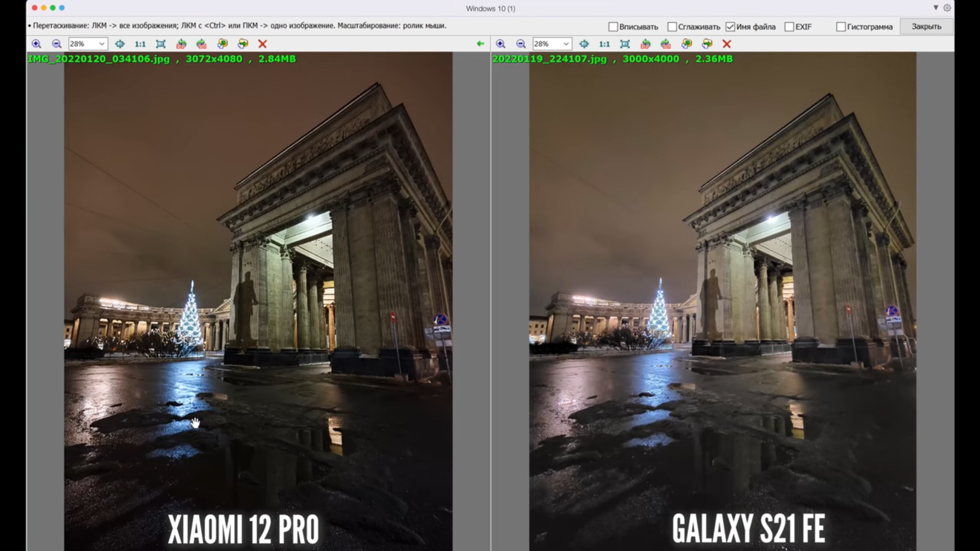Remove left image with red X

tap(262, 44)
